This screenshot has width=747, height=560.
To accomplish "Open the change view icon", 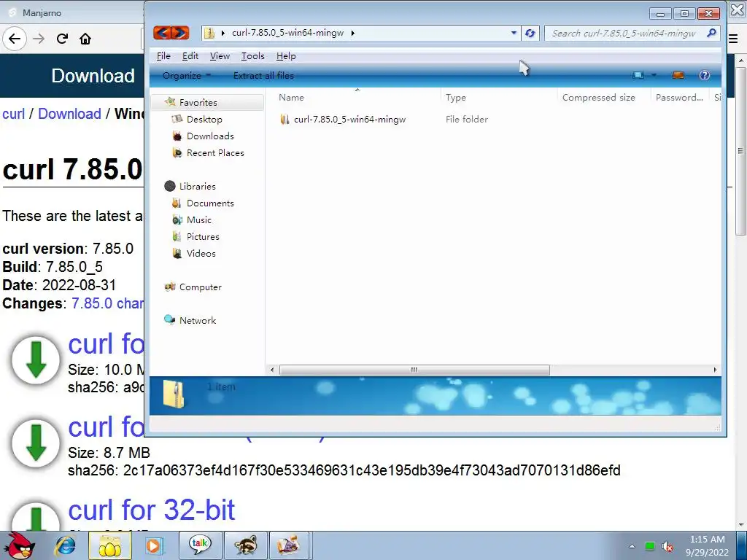I will (638, 75).
